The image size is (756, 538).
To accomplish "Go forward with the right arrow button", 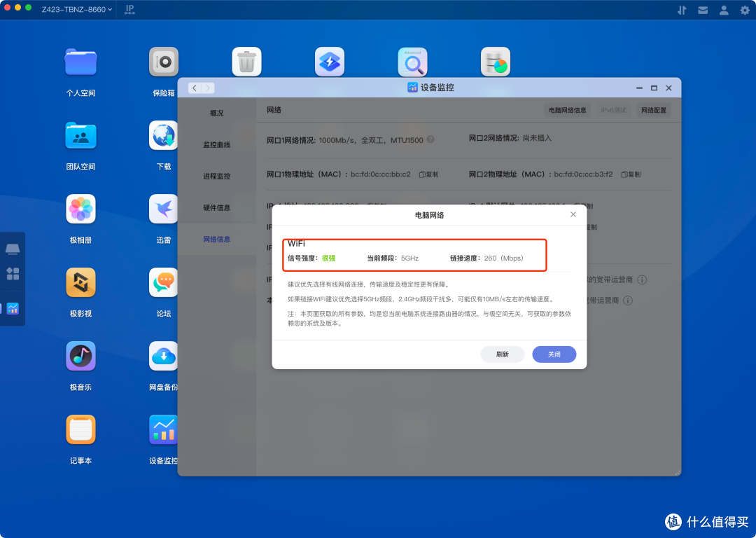I will pyautogui.click(x=208, y=88).
